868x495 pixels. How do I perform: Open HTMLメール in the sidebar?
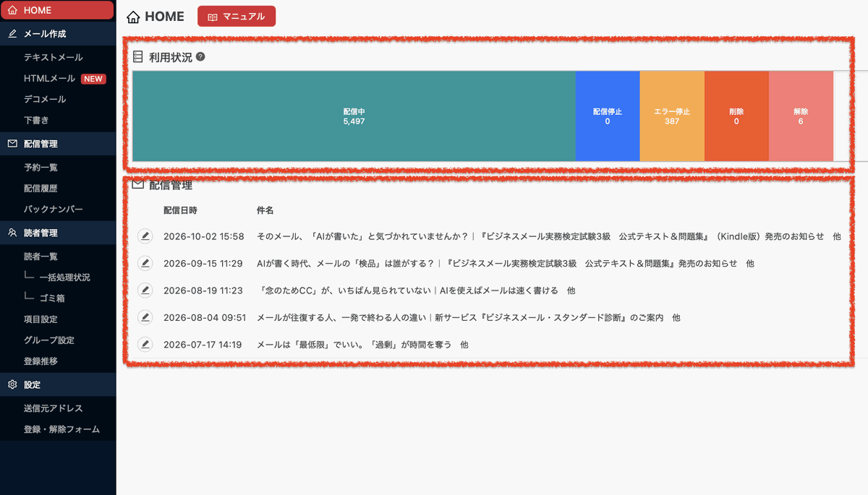click(x=49, y=78)
